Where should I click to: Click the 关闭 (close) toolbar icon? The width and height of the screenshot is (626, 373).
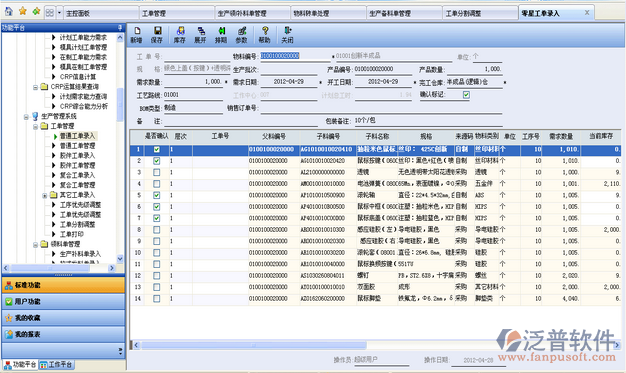[x=287, y=35]
